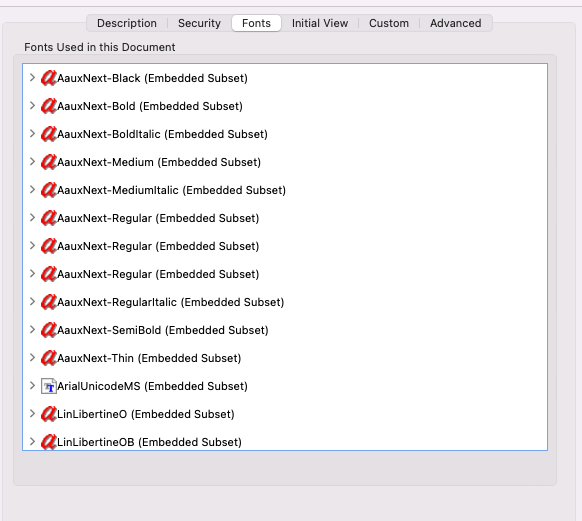
Task: Click the font icon beside AauxNext-SemiBold
Action: click(49, 330)
